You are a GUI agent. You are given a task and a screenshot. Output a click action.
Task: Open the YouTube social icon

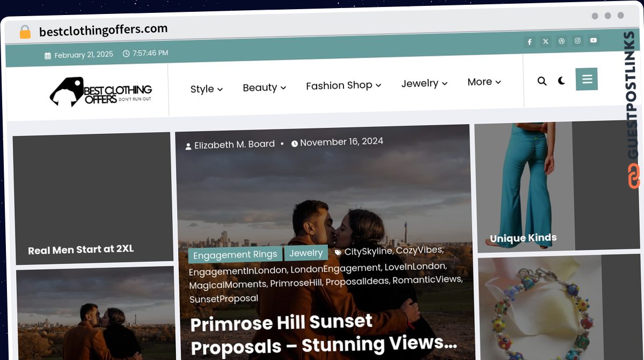[593, 40]
